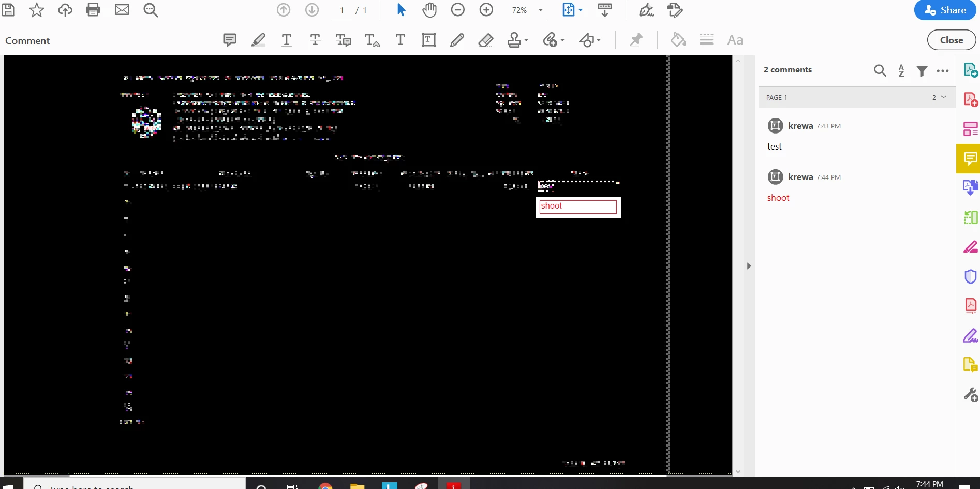Activate the Hand pan tool

click(x=429, y=10)
